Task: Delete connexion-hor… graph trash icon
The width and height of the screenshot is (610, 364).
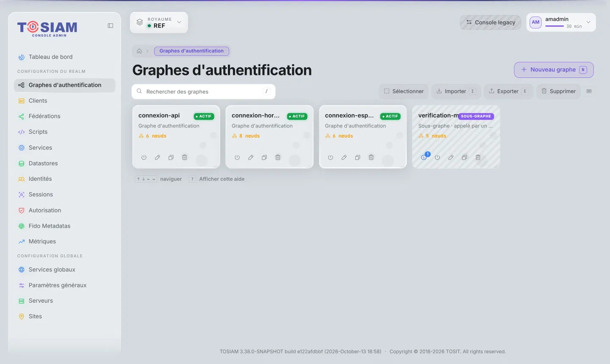Action: (x=278, y=157)
